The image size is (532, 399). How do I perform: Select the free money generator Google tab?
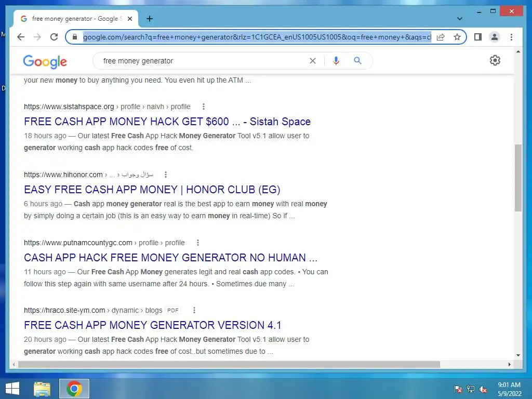click(76, 19)
